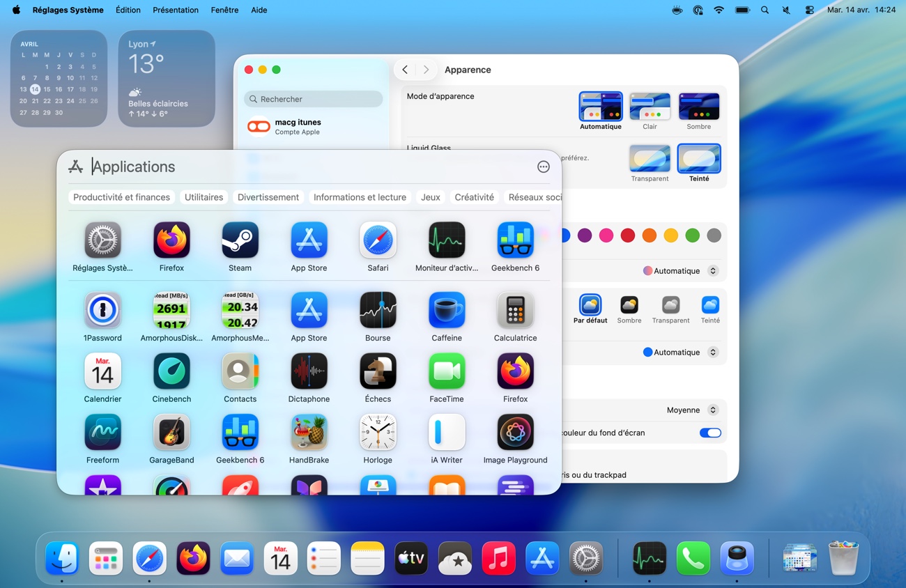Launch HandBrake application
Viewport: 906px width, 588px height.
pos(309,433)
